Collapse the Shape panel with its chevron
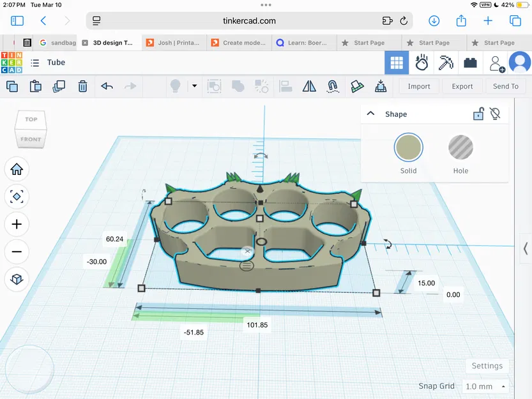This screenshot has height=399, width=532. pyautogui.click(x=371, y=113)
